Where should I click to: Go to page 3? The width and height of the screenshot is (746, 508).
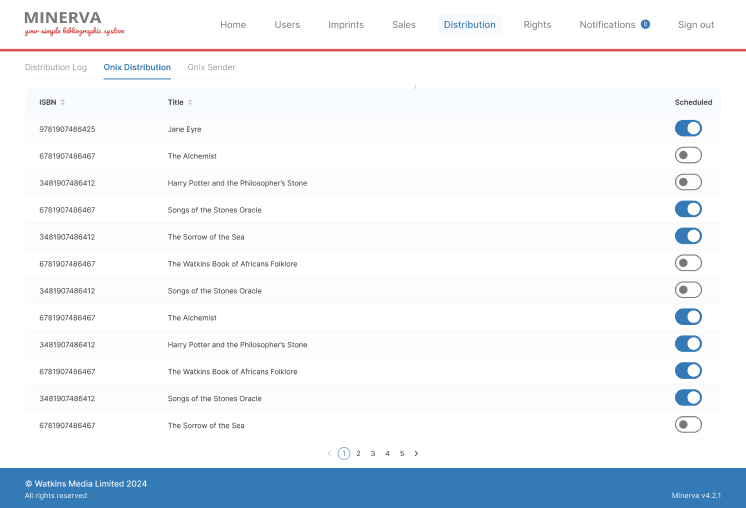point(373,453)
